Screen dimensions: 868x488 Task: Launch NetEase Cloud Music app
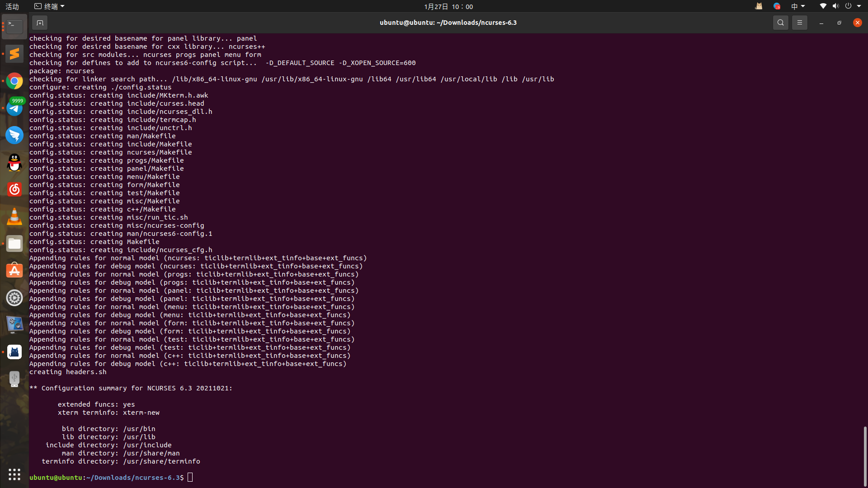tap(14, 189)
